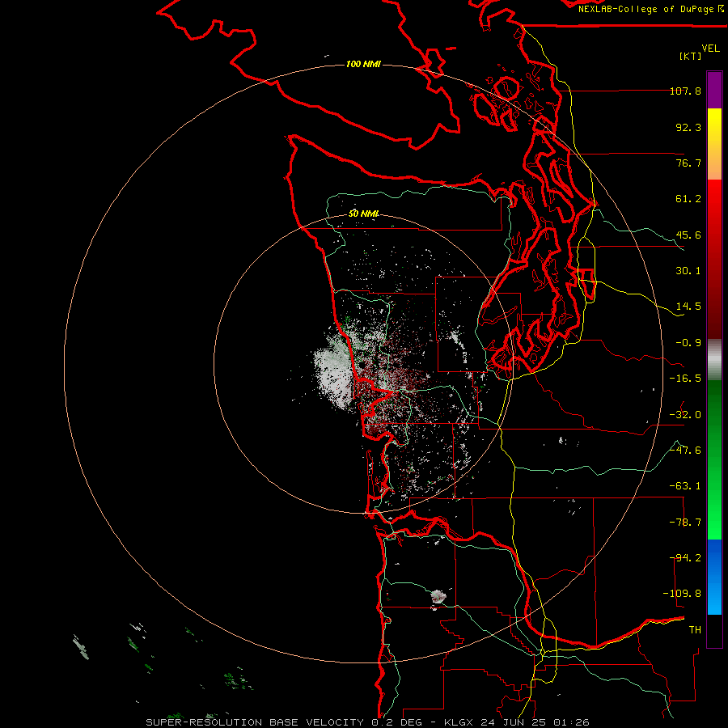
Task: Pick the blue segment of the color bar
Action: (714, 577)
